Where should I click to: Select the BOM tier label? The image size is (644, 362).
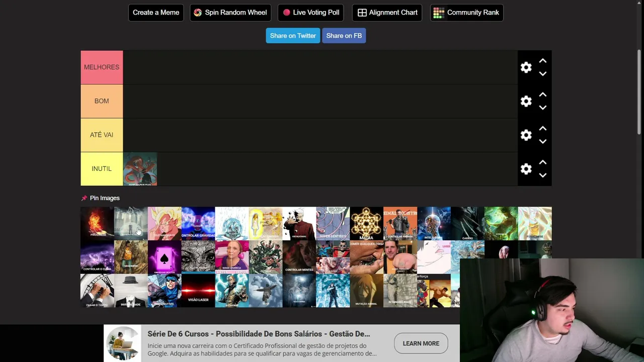point(102,101)
